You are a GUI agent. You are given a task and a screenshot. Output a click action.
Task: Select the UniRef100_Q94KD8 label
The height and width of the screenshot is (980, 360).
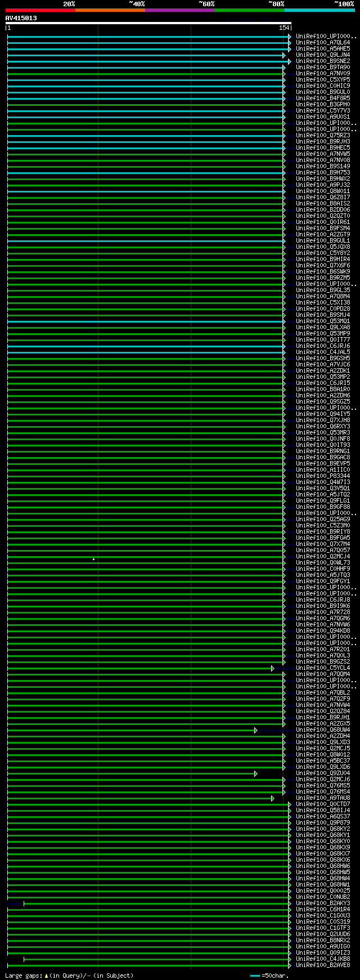click(323, 631)
